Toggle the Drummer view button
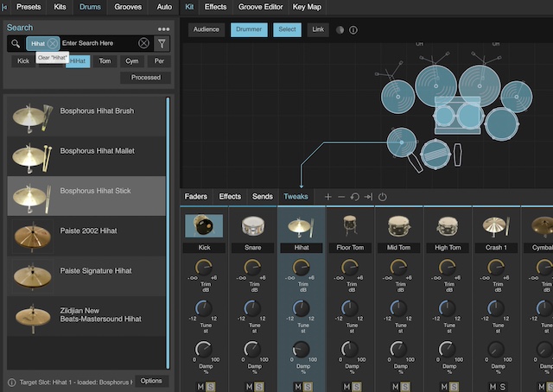The height and width of the screenshot is (392, 553). (249, 29)
